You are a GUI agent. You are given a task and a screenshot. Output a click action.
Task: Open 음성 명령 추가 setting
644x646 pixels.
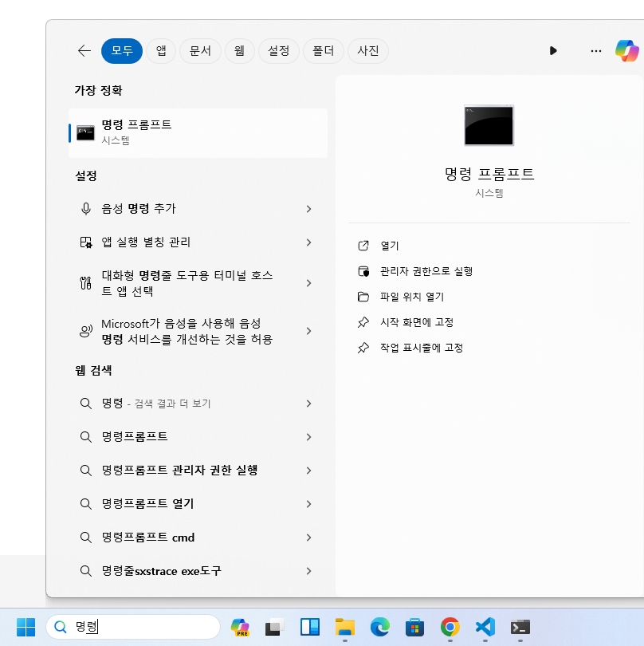(198, 209)
